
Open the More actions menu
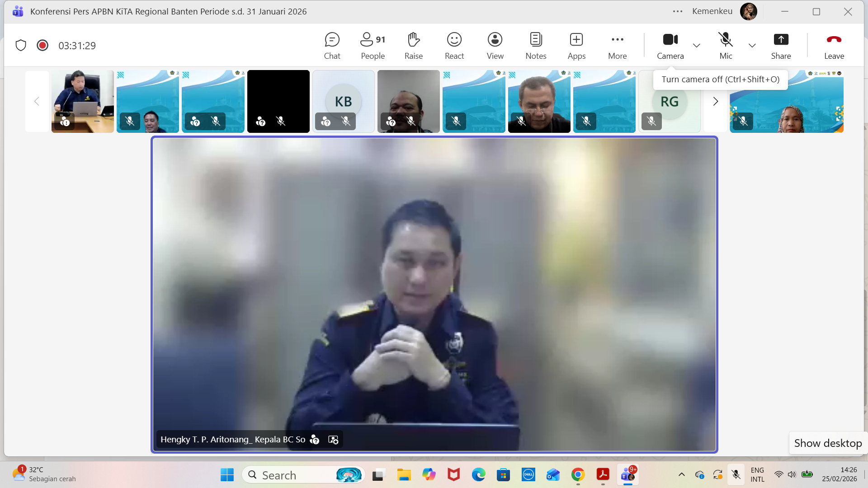[617, 45]
